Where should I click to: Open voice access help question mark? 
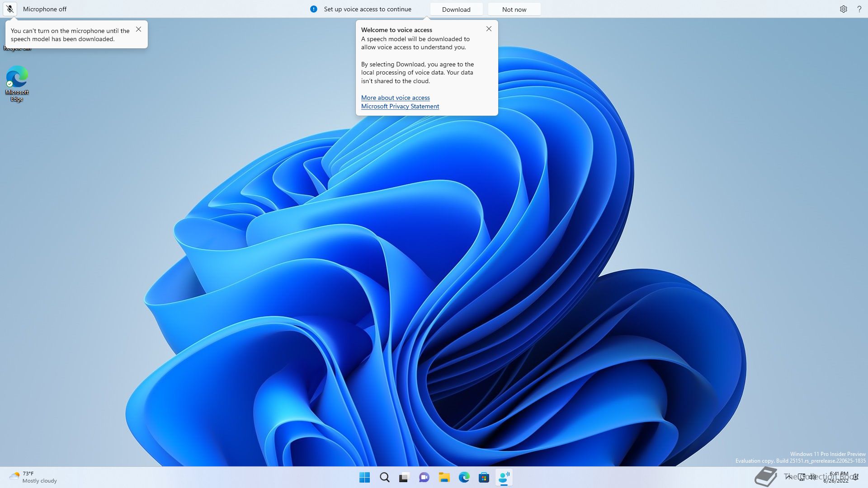click(859, 9)
